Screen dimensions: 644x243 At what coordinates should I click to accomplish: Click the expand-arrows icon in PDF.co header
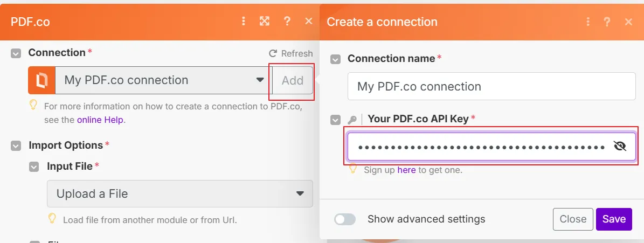[265, 22]
